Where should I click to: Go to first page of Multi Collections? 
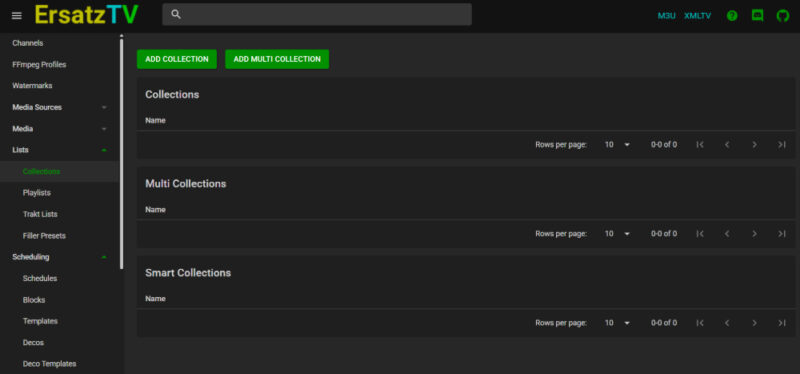(x=700, y=234)
